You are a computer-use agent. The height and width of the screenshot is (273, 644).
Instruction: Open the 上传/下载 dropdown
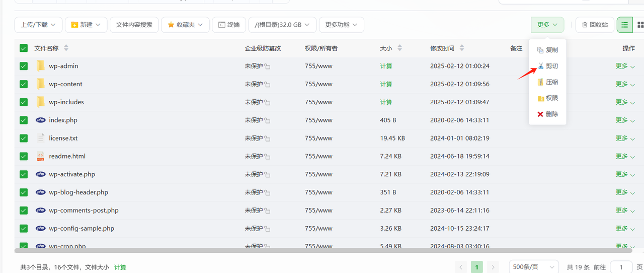point(39,25)
